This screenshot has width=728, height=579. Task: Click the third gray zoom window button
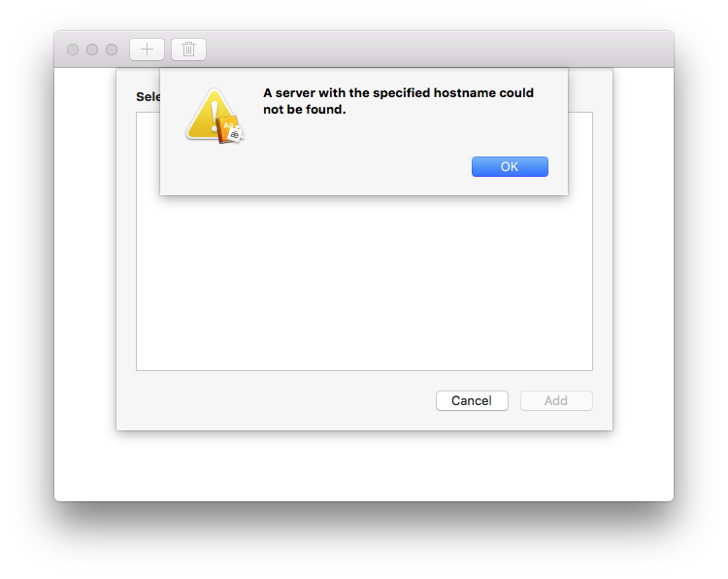112,50
